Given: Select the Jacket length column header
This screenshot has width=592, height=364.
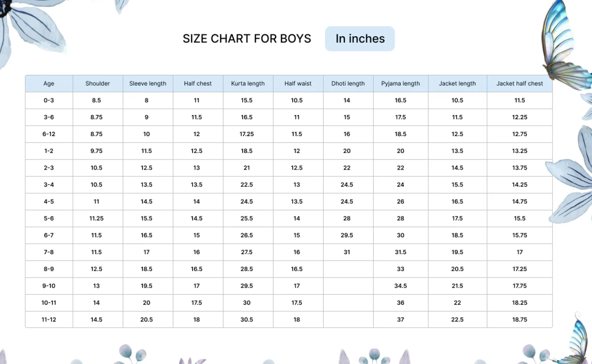Looking at the screenshot, I should click(x=457, y=84).
